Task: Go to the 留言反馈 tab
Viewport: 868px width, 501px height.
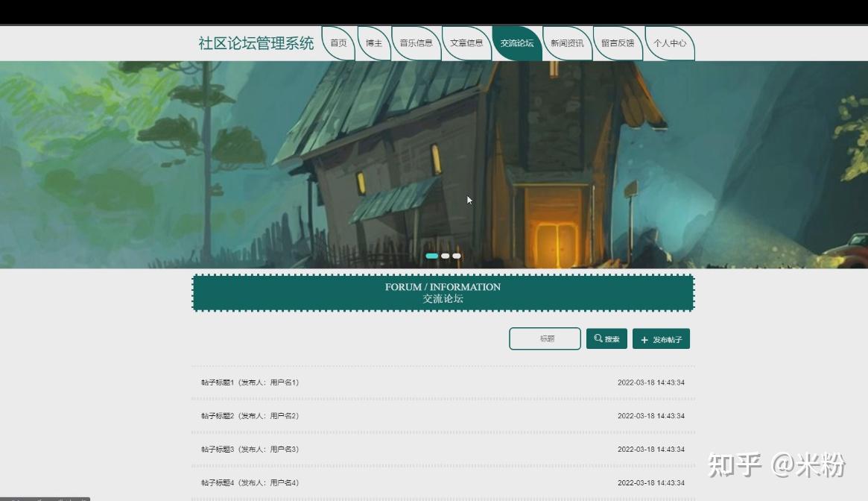Action: tap(618, 43)
